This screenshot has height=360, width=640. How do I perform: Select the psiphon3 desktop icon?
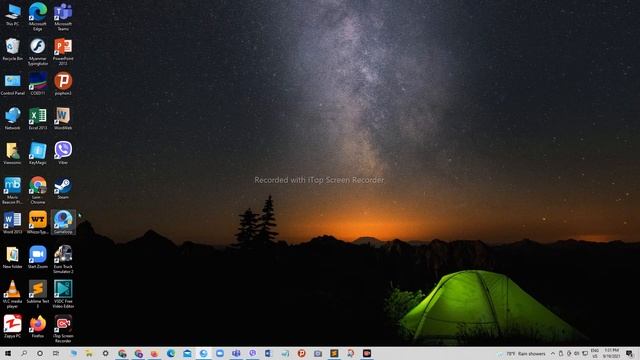pyautogui.click(x=63, y=84)
